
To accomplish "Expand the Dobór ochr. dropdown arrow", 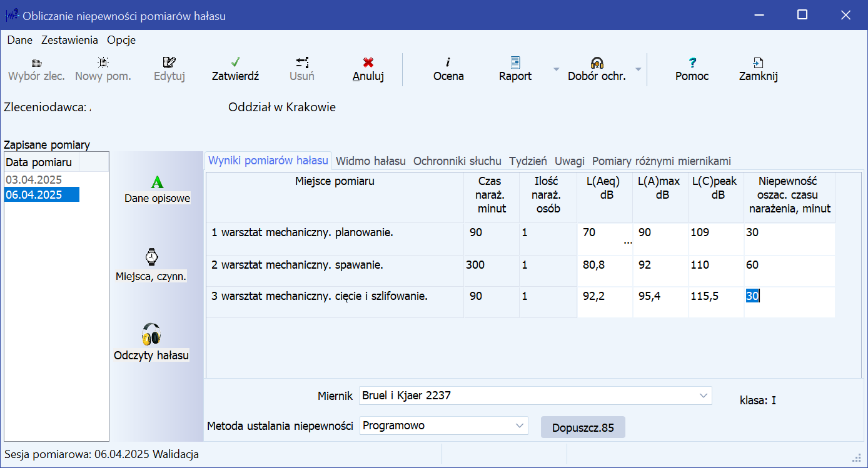I will coord(638,69).
